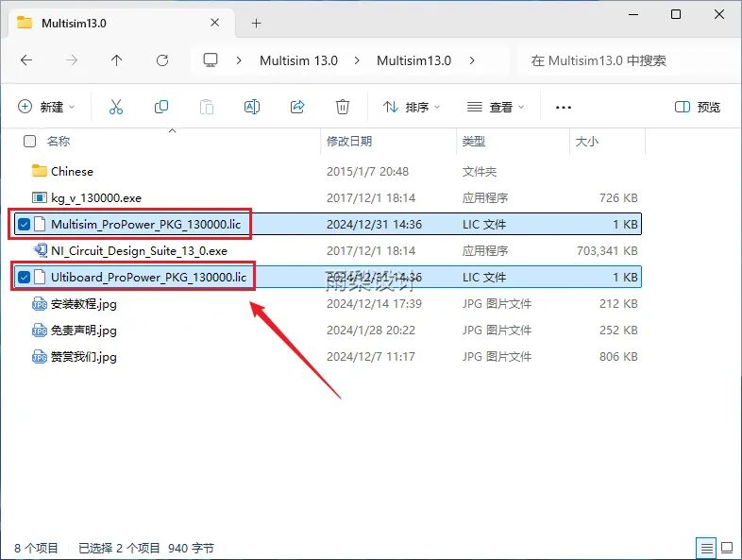Open the 排序 sort dropdown
The image size is (742, 560).
pos(412,107)
